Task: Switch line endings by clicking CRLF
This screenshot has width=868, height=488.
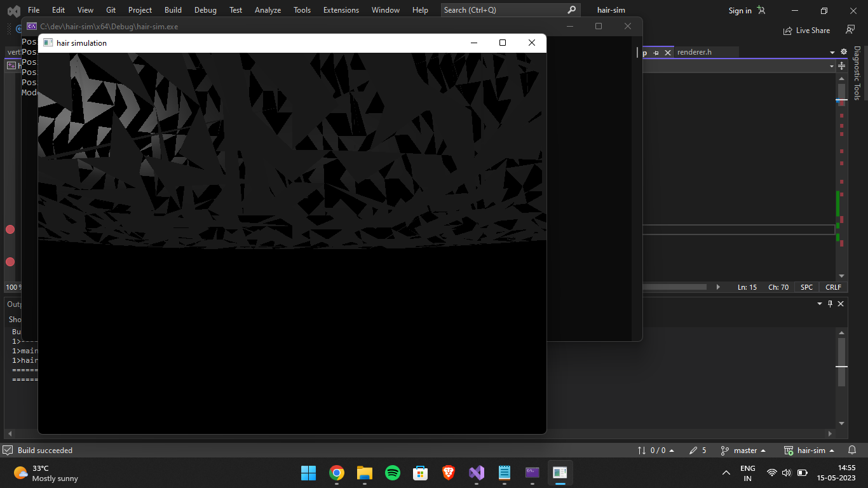Action: pos(832,287)
